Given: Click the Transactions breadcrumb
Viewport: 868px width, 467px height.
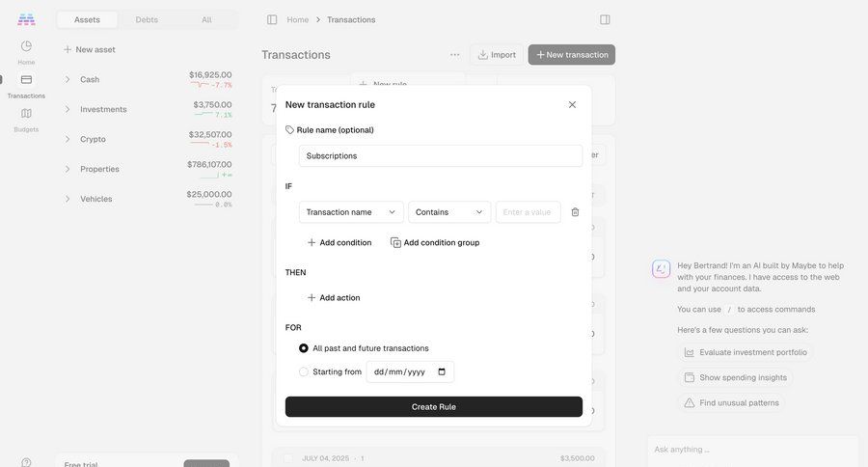Looking at the screenshot, I should pos(351,19).
